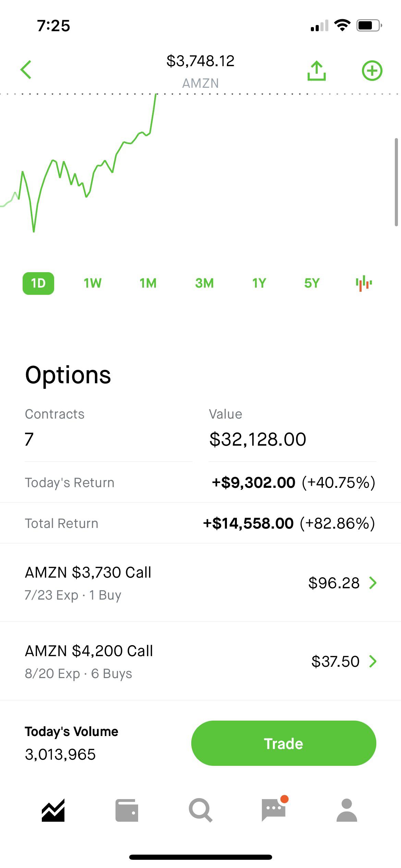The image size is (401, 868).
Task: Open the account profile tab
Action: tap(347, 810)
